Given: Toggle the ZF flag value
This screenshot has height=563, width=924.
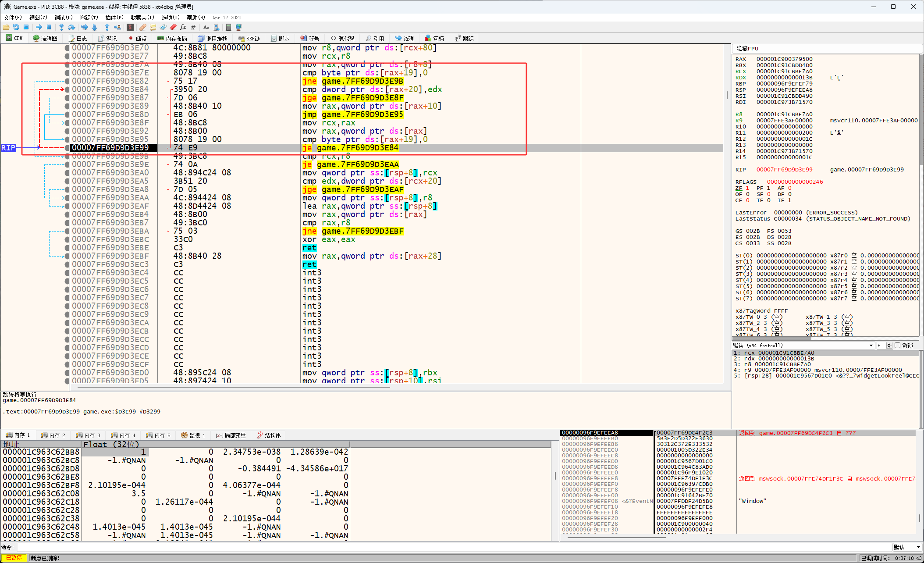Looking at the screenshot, I should point(747,188).
